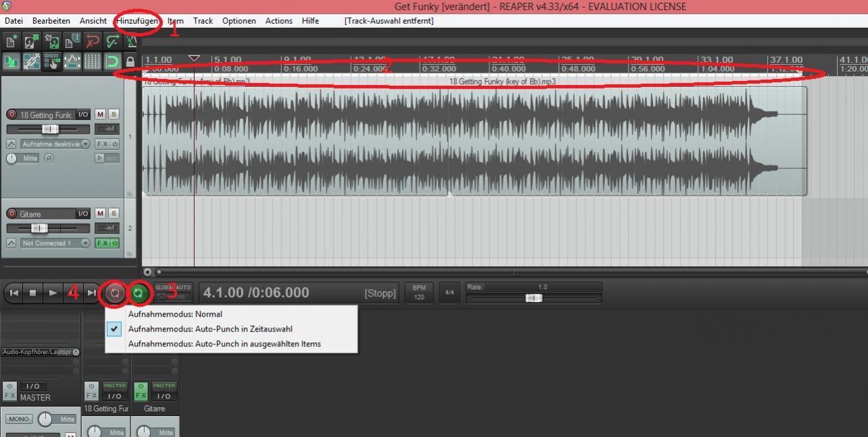Viewport: 868px width, 437px height.
Task: Click timeline ruler at 0:32.000
Action: click(x=439, y=68)
